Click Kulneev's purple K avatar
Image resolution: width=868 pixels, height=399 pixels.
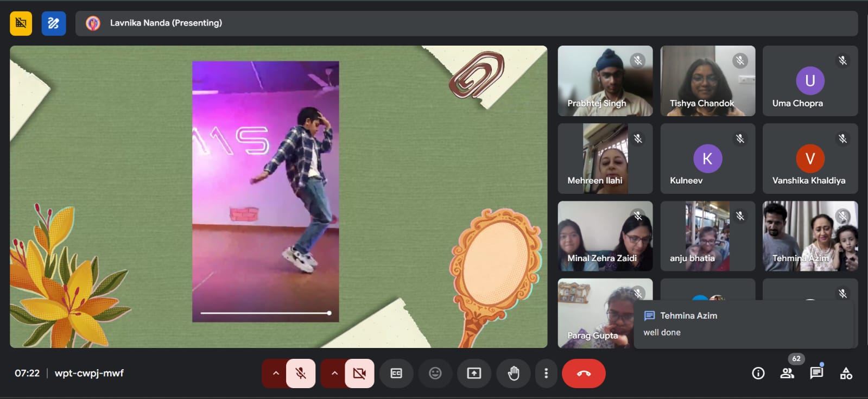[707, 159]
